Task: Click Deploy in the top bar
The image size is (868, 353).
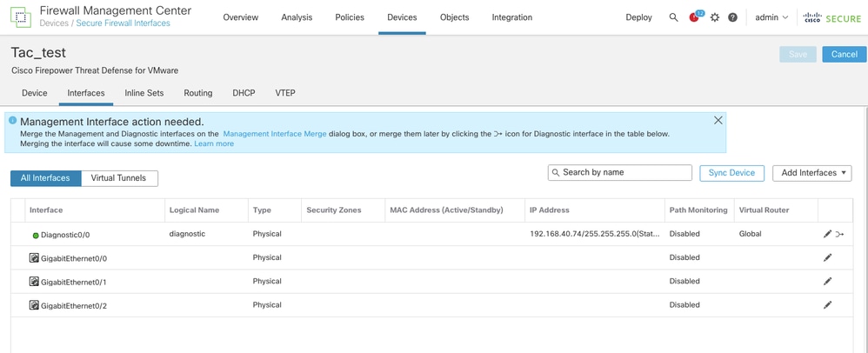Action: [638, 17]
